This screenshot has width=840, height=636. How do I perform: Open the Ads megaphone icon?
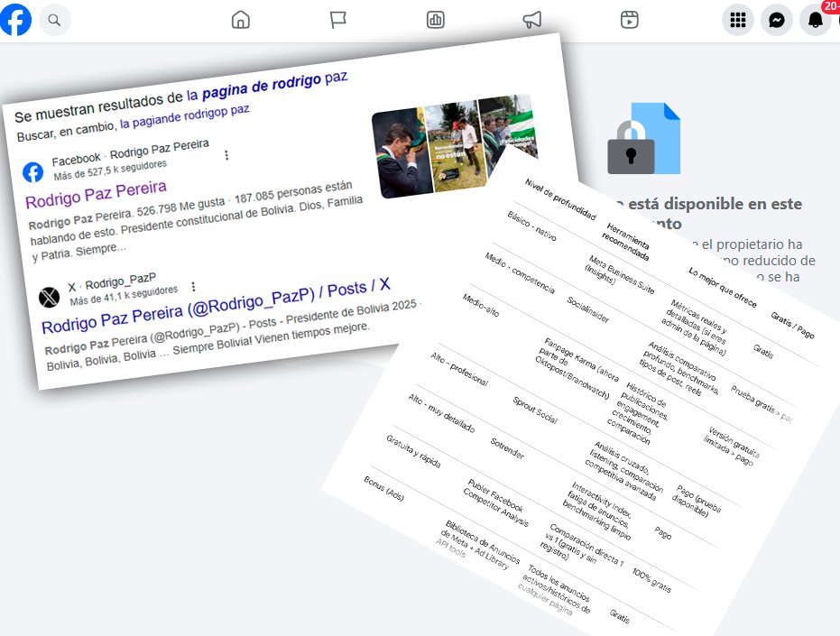pyautogui.click(x=532, y=20)
